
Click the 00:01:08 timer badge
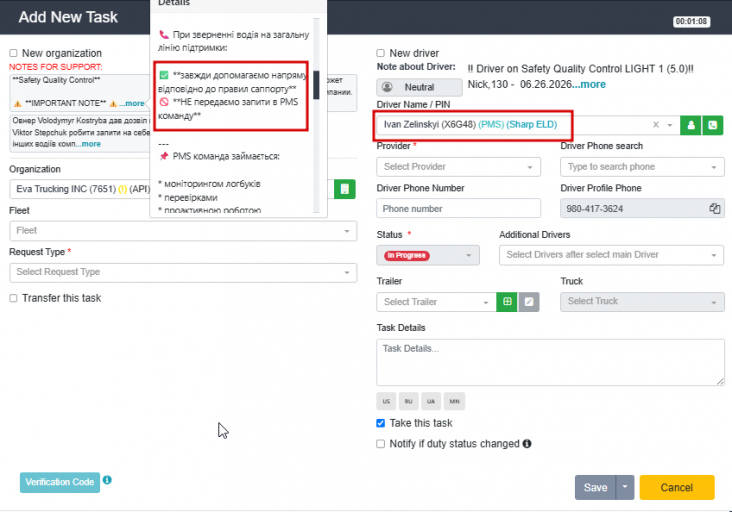click(691, 21)
